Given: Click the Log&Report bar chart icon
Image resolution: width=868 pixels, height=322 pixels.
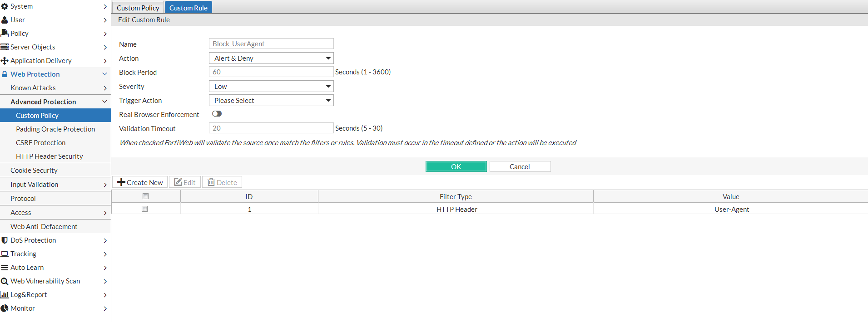Looking at the screenshot, I should 5,295.
